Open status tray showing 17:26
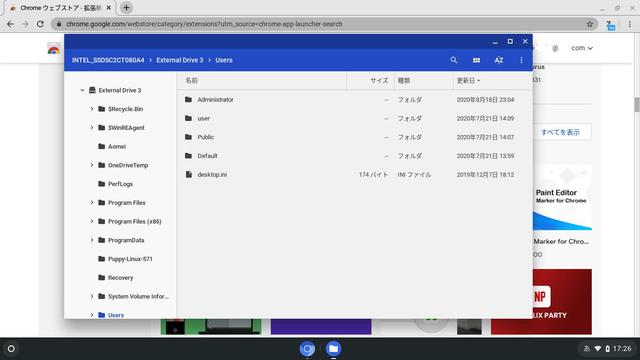This screenshot has width=640, height=360. (x=608, y=349)
